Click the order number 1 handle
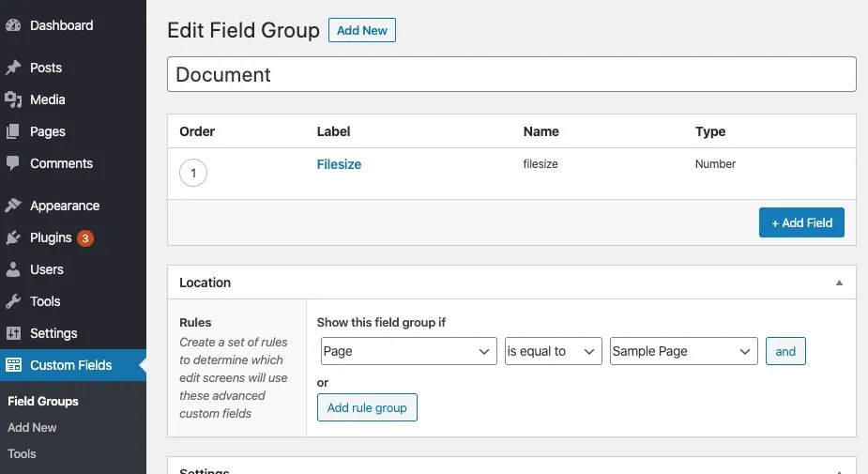Image resolution: width=868 pixels, height=474 pixels. (193, 173)
